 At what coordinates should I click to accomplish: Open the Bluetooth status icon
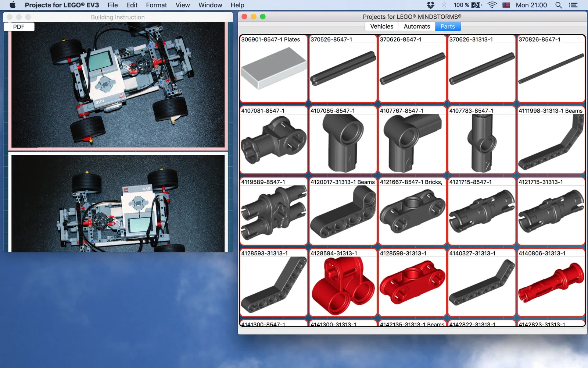pos(444,5)
